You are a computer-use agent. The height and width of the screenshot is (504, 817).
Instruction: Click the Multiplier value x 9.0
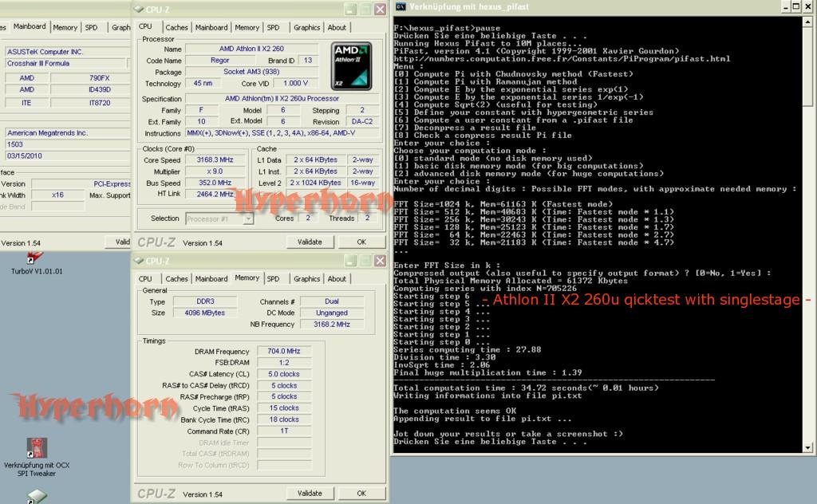215,171
